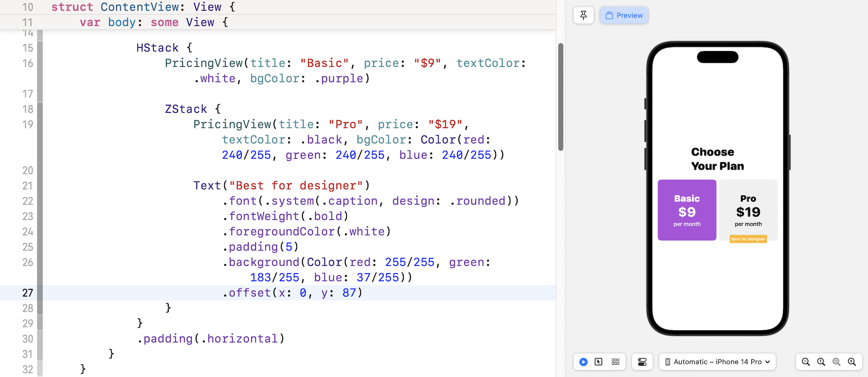Click .fontWeight(.bold) on line 23

click(x=285, y=216)
